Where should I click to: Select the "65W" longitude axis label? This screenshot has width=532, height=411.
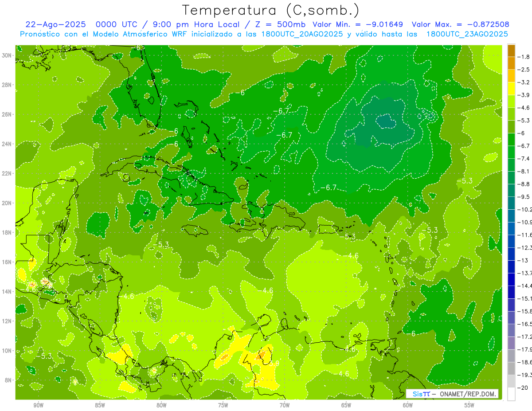pyautogui.click(x=346, y=405)
